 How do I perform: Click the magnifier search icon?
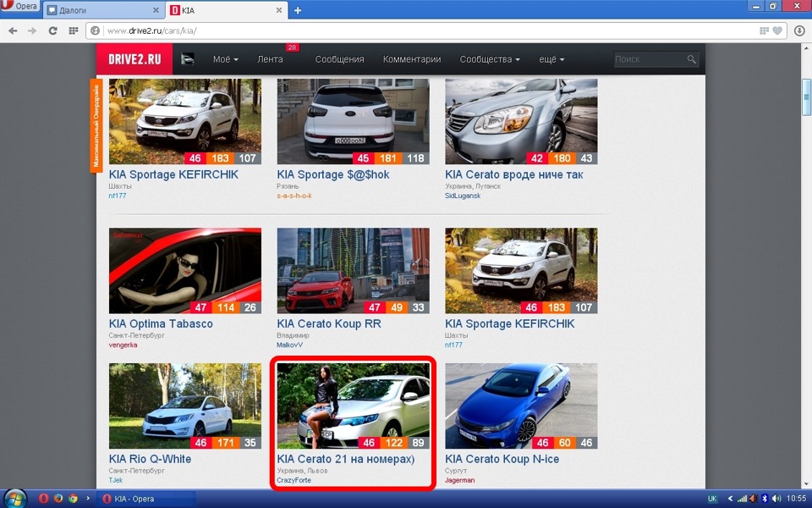coord(691,59)
